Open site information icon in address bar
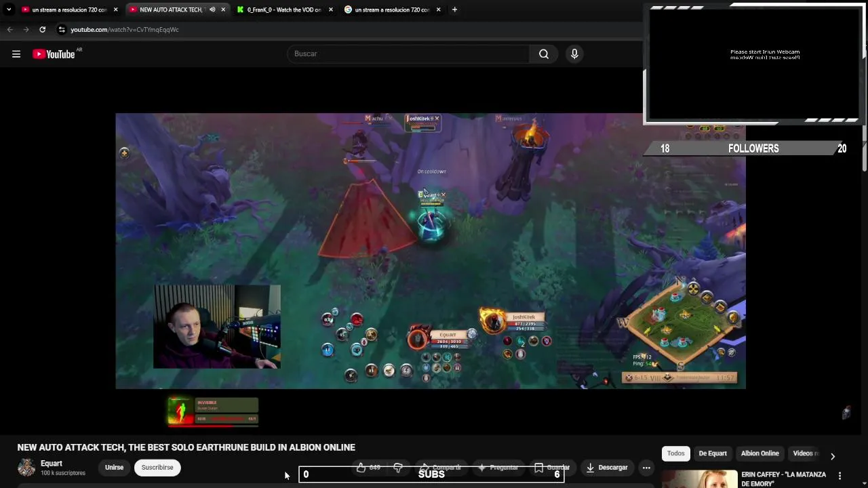868x488 pixels. pyautogui.click(x=62, y=29)
